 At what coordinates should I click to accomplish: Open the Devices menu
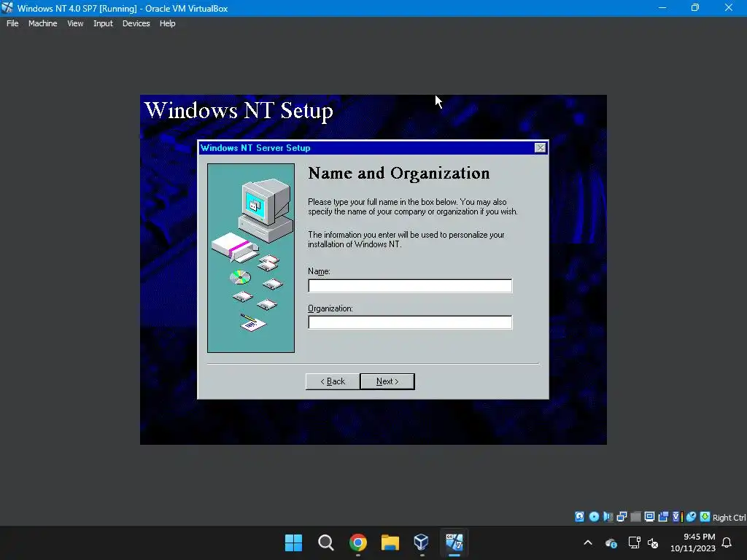click(136, 23)
